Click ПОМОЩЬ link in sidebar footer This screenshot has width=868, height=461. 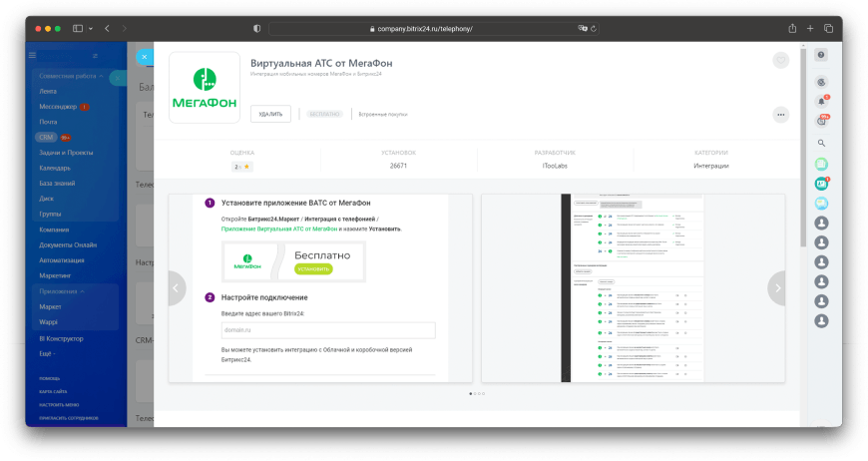49,378
